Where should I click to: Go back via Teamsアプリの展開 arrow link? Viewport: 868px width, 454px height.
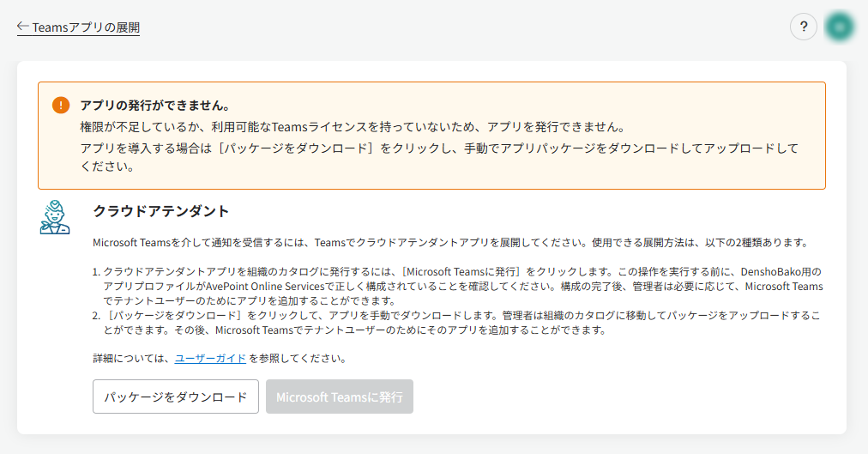click(78, 27)
